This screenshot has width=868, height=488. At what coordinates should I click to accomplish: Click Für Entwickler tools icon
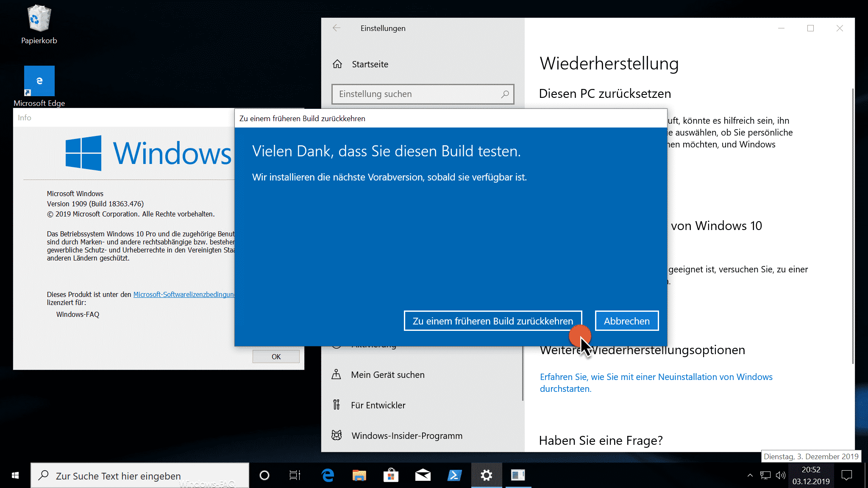tap(337, 405)
